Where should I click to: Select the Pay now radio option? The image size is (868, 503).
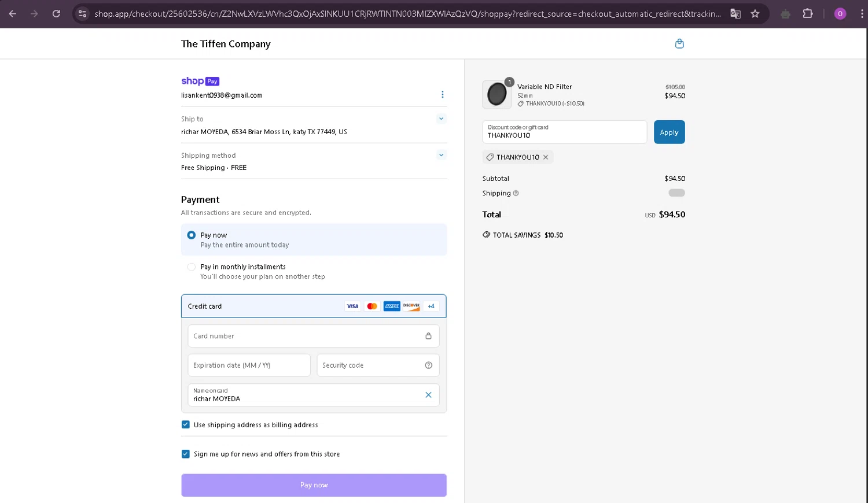tap(192, 235)
